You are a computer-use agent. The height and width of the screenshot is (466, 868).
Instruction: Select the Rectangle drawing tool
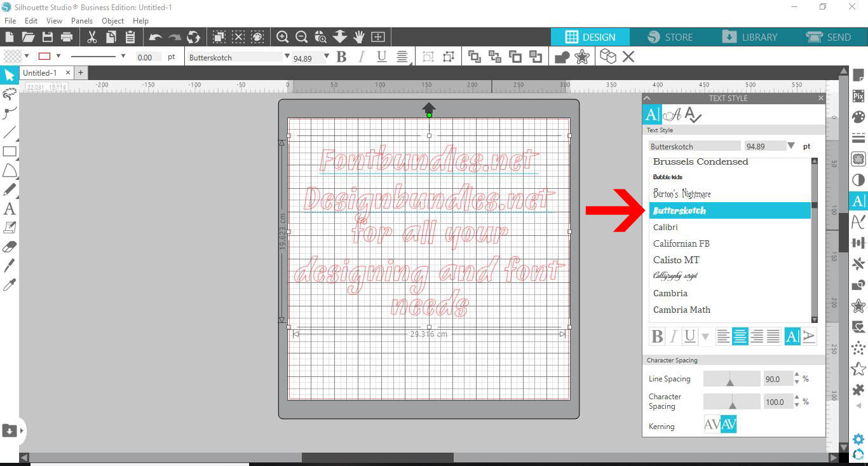(10, 151)
